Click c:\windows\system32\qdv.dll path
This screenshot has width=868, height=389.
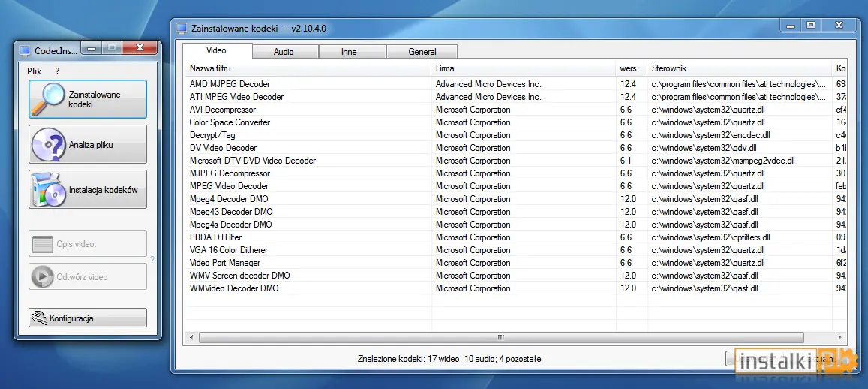[704, 148]
